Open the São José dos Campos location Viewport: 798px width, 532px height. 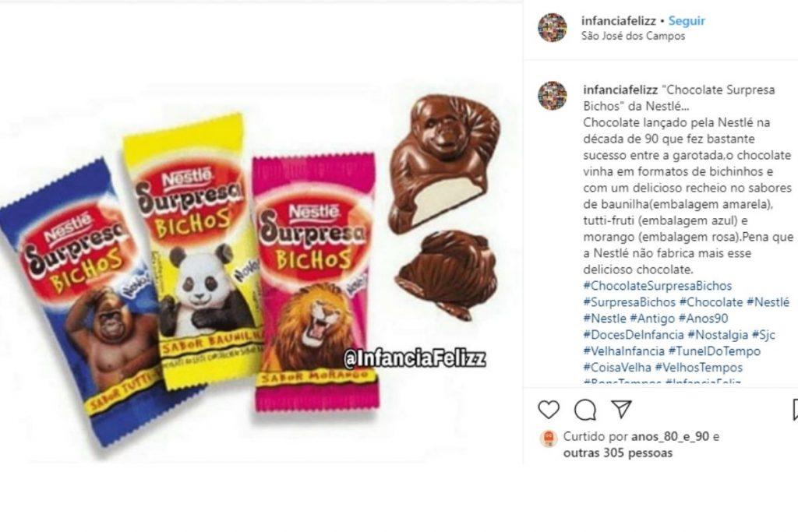633,36
